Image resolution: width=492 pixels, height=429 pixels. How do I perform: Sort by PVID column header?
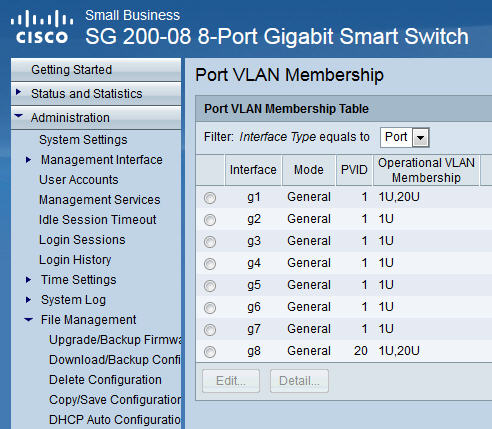tap(354, 170)
